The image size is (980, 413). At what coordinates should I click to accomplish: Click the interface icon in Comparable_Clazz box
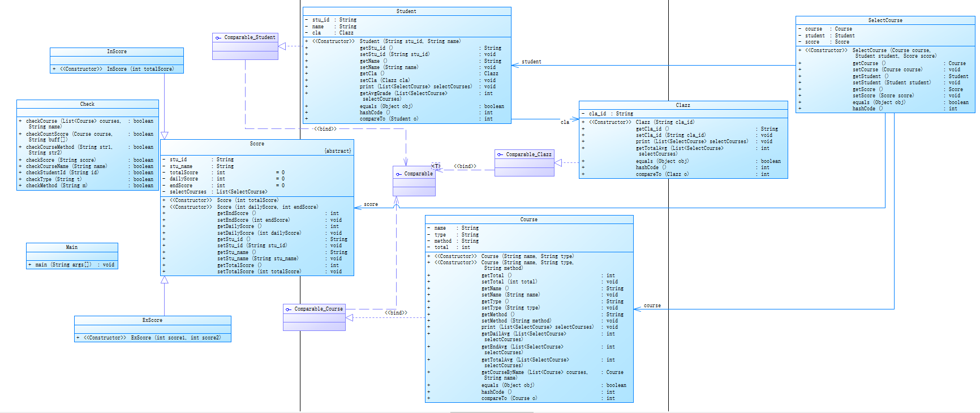(500, 154)
